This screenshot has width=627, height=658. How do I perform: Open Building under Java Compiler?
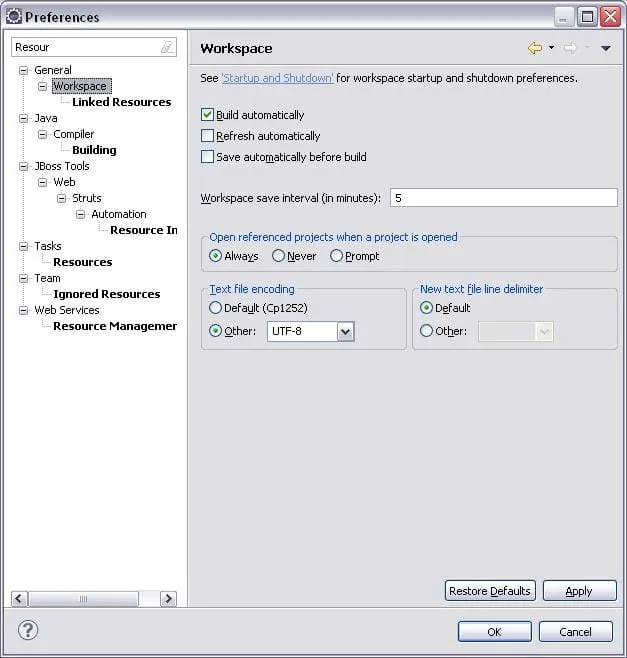[94, 150]
